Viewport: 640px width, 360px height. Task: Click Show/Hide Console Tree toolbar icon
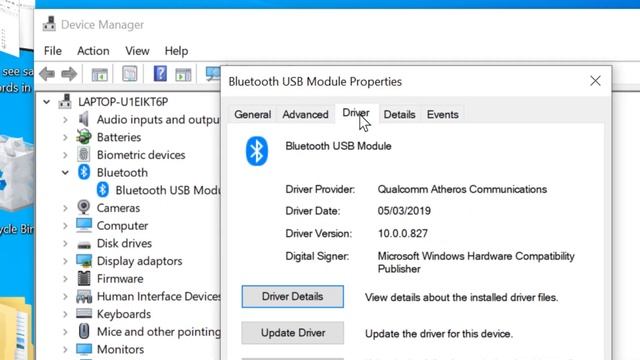click(100, 74)
